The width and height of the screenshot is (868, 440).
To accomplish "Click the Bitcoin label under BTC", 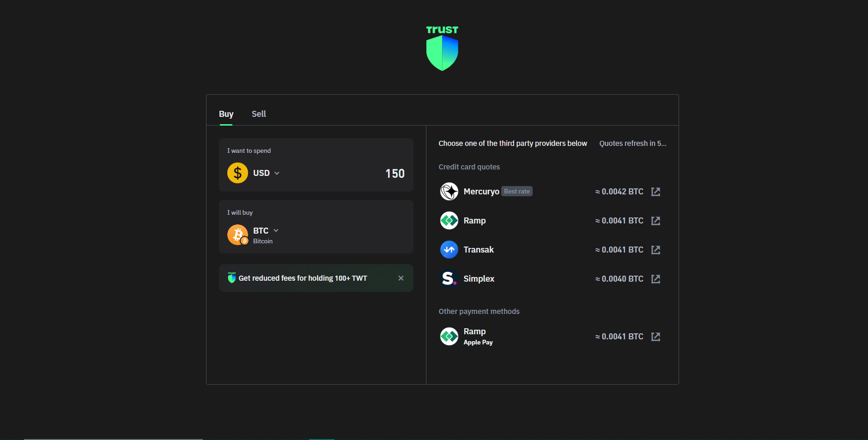I will [x=263, y=241].
